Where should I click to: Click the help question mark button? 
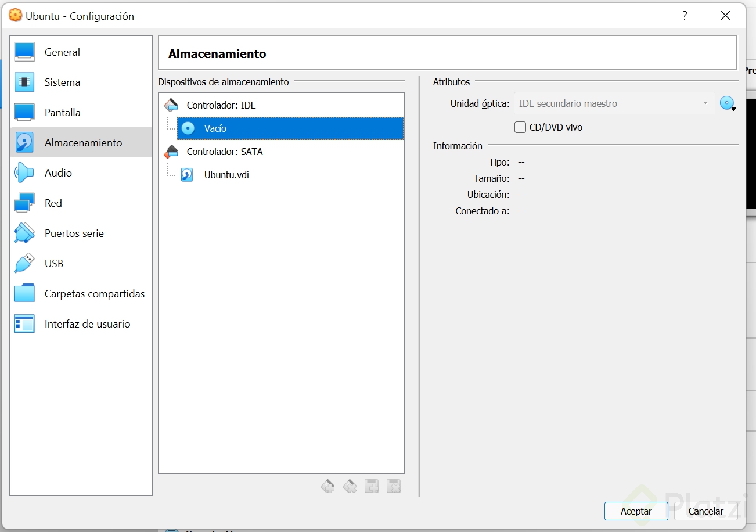(x=685, y=16)
